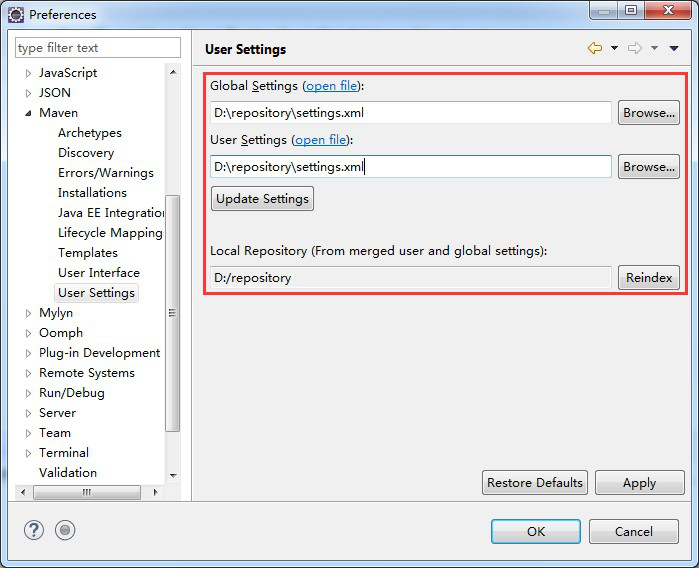Click the tree's vertical scrollbar
The width and height of the screenshot is (699, 568).
tap(173, 312)
